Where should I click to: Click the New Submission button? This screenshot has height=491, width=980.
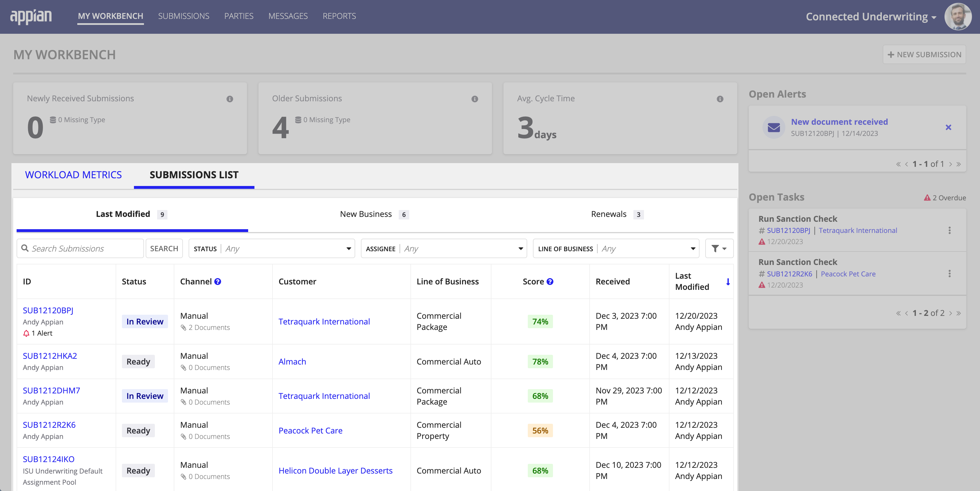click(x=924, y=54)
